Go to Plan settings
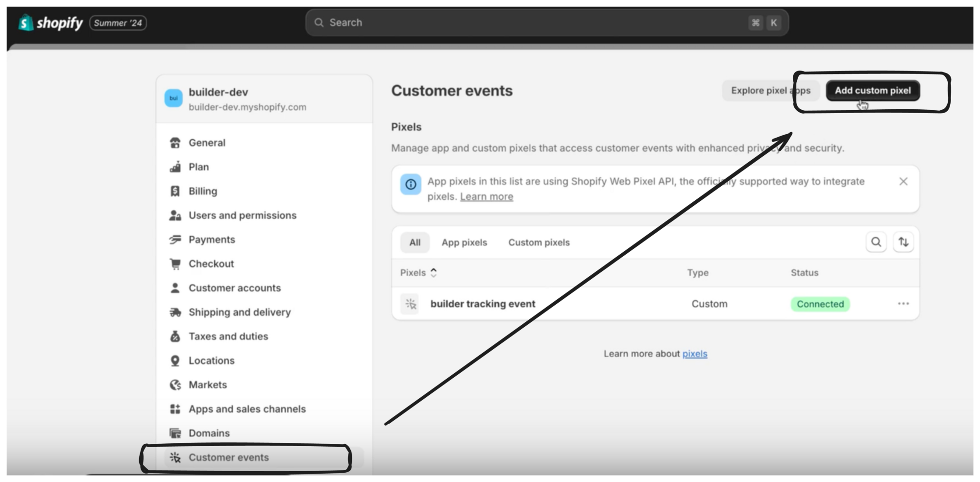The width and height of the screenshot is (980, 482). (198, 167)
